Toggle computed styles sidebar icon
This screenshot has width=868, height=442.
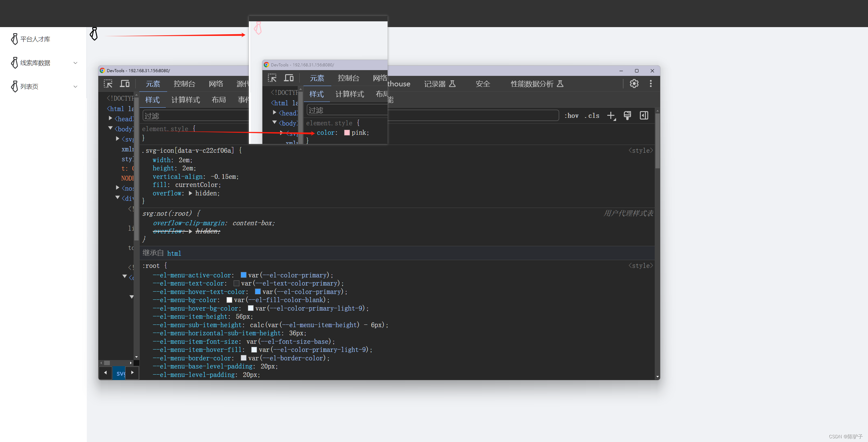click(644, 116)
